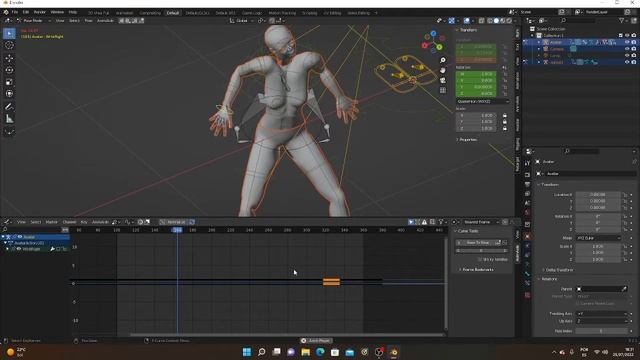Expand the Delta Transform panel
Screen dimensions: 640x360
(x=558, y=270)
